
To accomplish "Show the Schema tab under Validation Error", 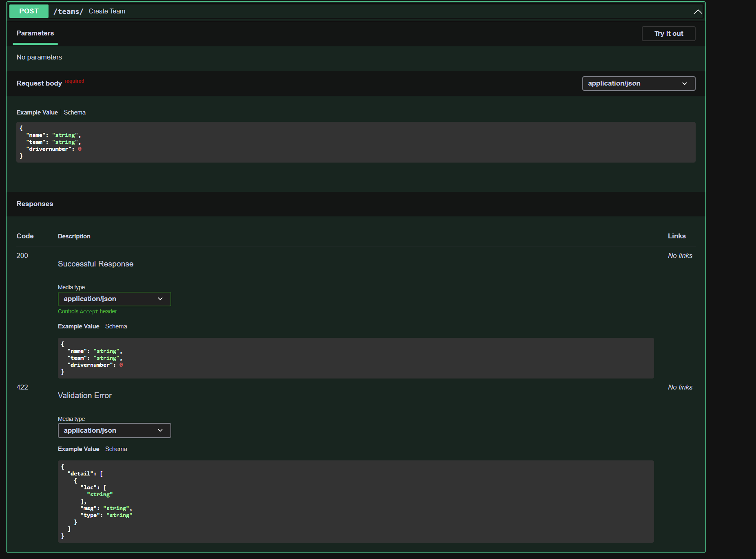I will [x=116, y=449].
